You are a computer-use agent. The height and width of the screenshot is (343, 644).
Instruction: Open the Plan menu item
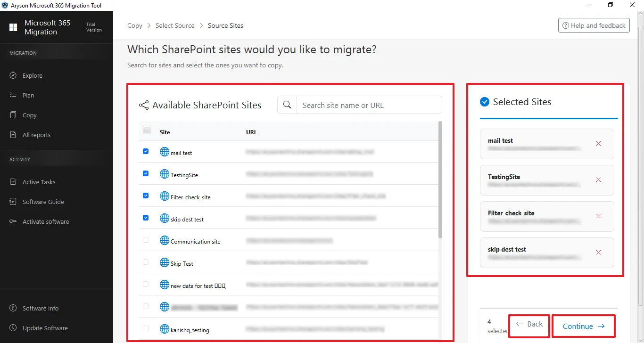pyautogui.click(x=28, y=95)
